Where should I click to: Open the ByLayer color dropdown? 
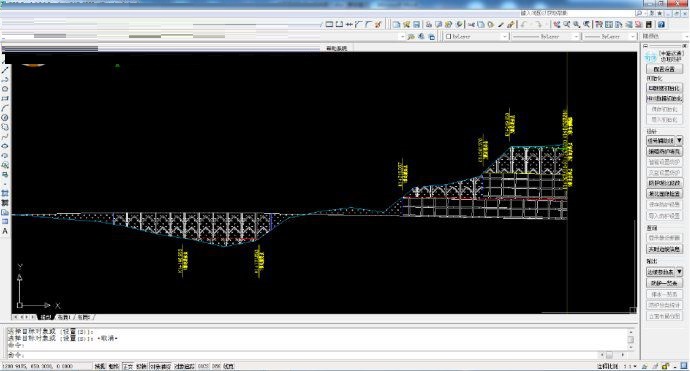click(x=476, y=37)
